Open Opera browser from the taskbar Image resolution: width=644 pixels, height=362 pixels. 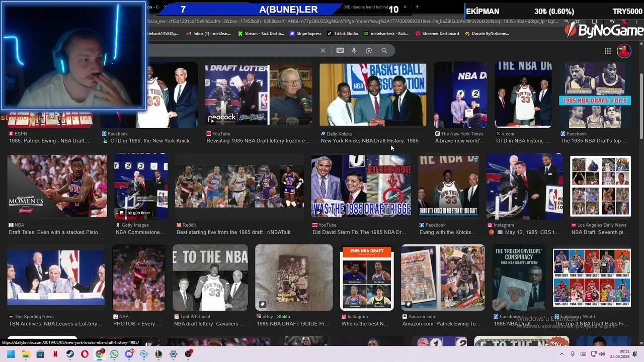[85, 354]
